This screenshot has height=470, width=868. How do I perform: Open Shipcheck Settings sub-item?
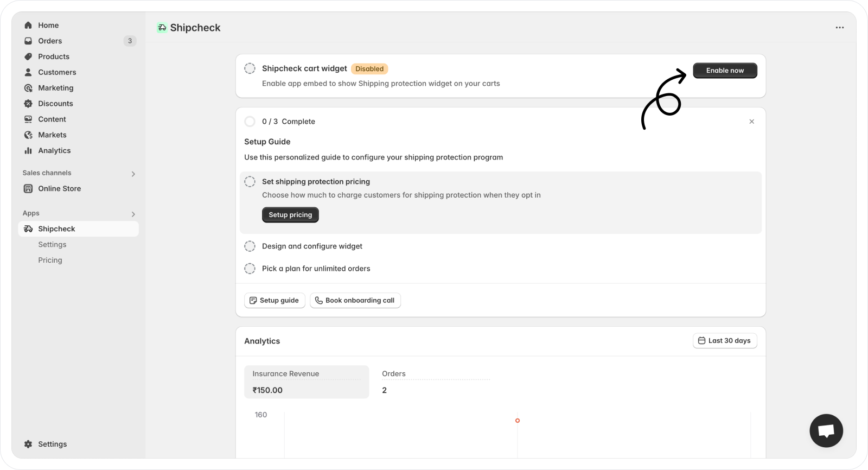(52, 245)
